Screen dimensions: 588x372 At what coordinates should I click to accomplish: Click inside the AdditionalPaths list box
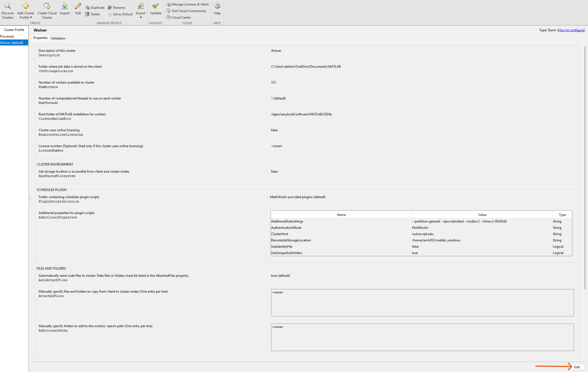point(422,337)
